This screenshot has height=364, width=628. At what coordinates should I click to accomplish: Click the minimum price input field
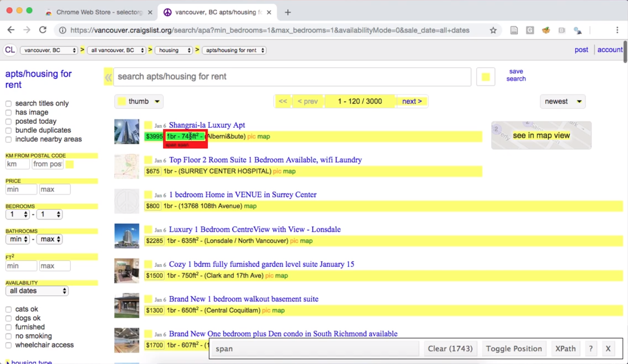tap(21, 189)
